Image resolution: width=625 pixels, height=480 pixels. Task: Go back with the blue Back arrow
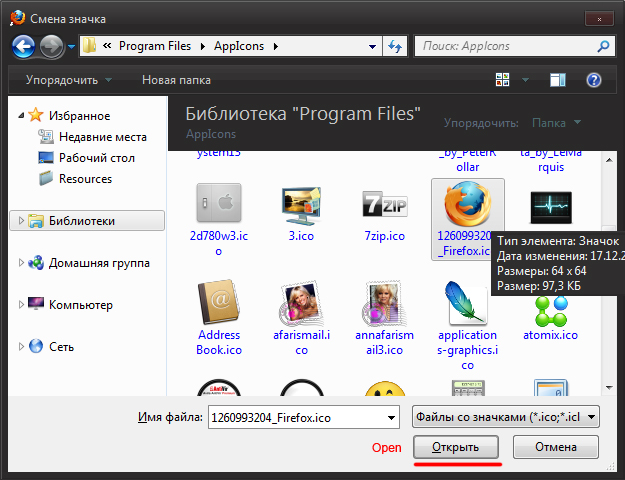coord(24,47)
